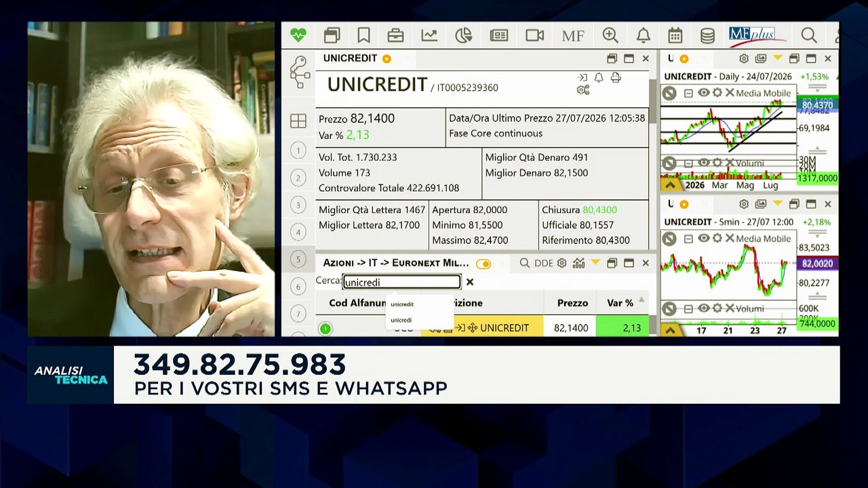The width and height of the screenshot is (868, 488).
Task: Collapse Media Mobile indicator in Daily chart
Action: click(x=688, y=94)
